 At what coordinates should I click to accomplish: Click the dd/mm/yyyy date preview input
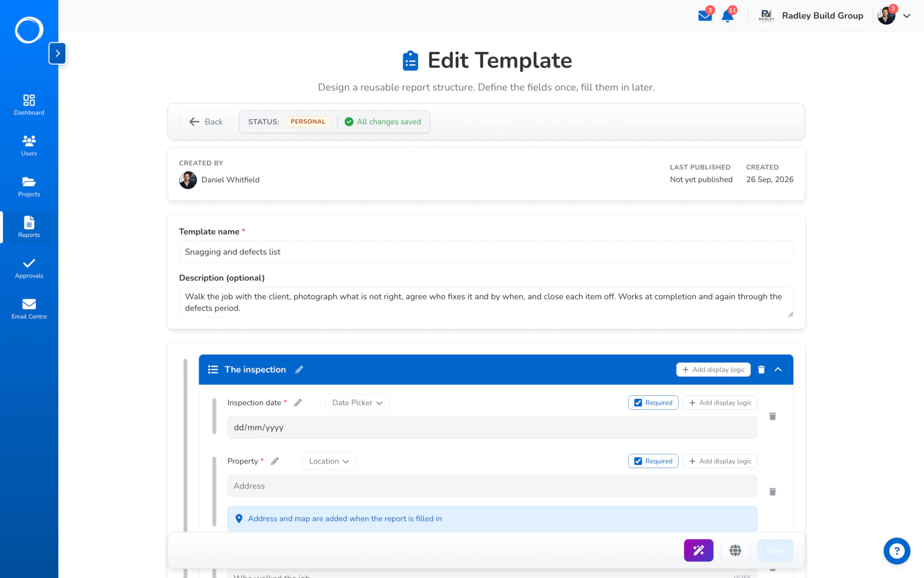(492, 428)
